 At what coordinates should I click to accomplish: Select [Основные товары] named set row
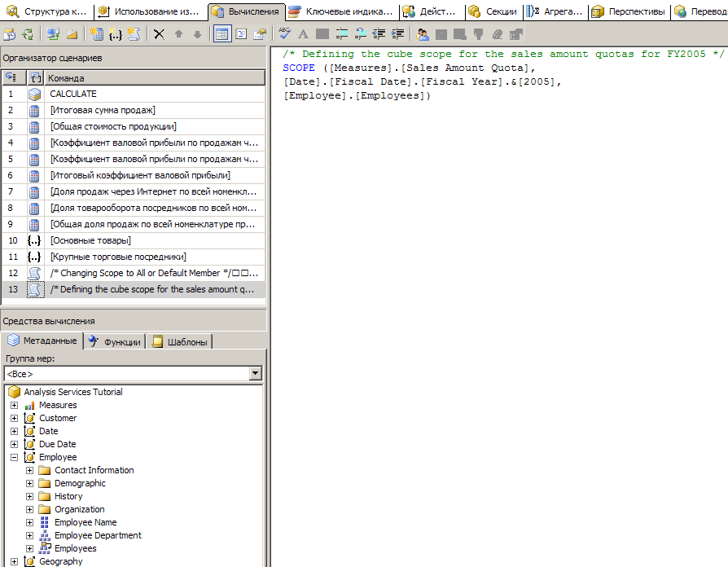(134, 240)
